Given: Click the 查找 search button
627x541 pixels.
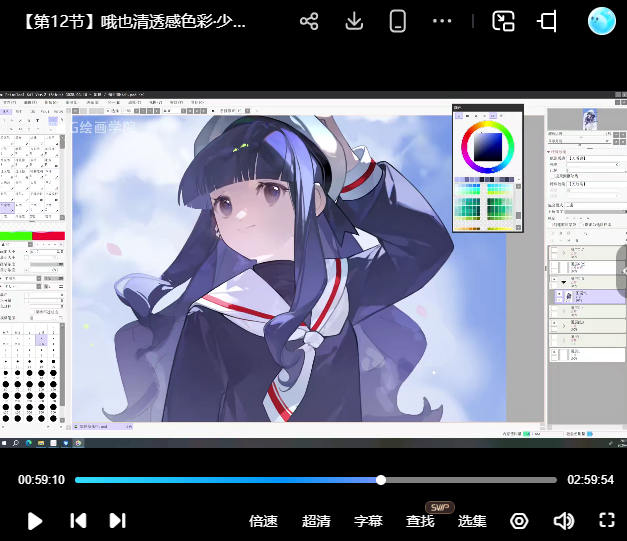Looking at the screenshot, I should pos(420,521).
